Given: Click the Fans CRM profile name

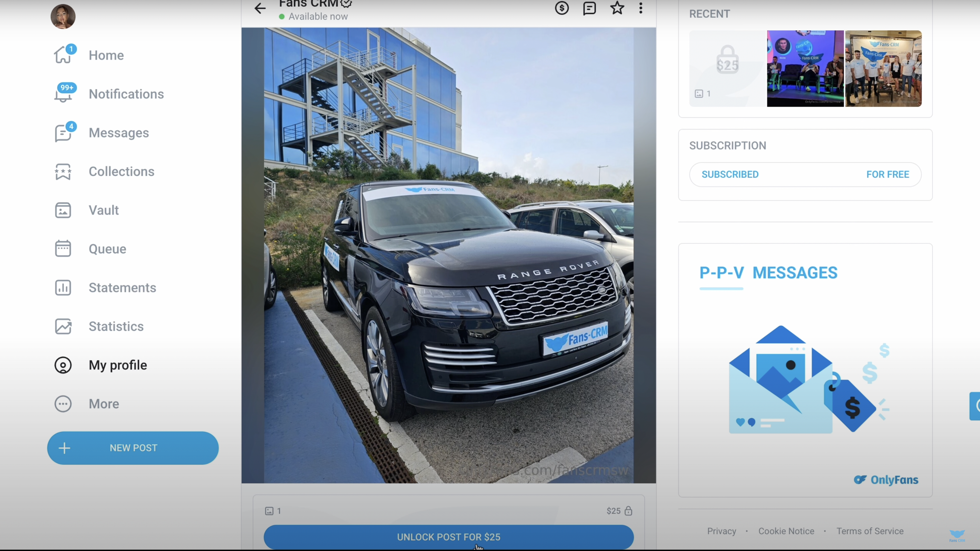Looking at the screenshot, I should point(309,3).
